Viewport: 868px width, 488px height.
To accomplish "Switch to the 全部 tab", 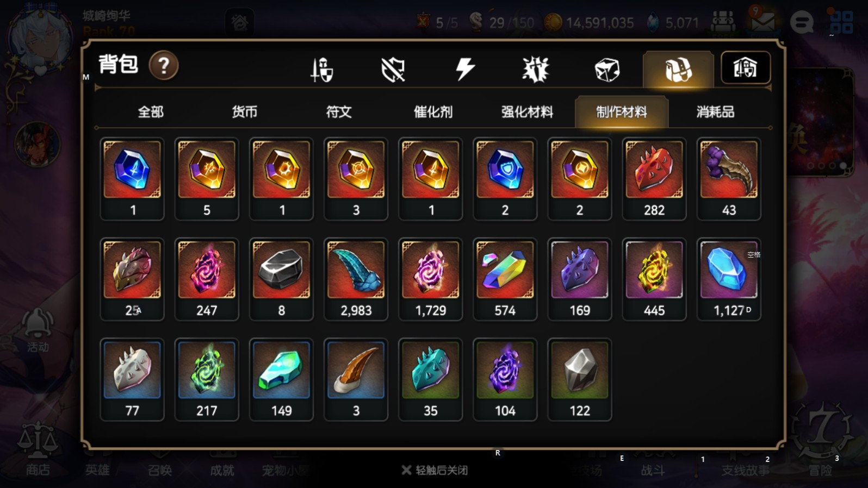I will [x=151, y=112].
